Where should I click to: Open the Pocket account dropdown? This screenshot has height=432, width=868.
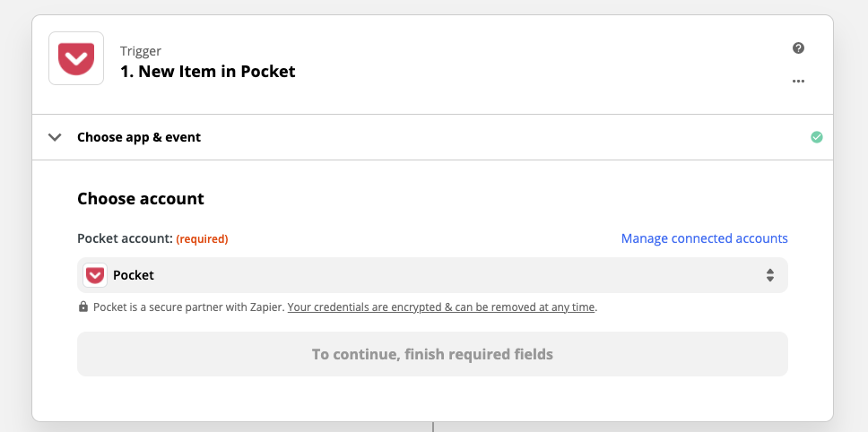432,275
